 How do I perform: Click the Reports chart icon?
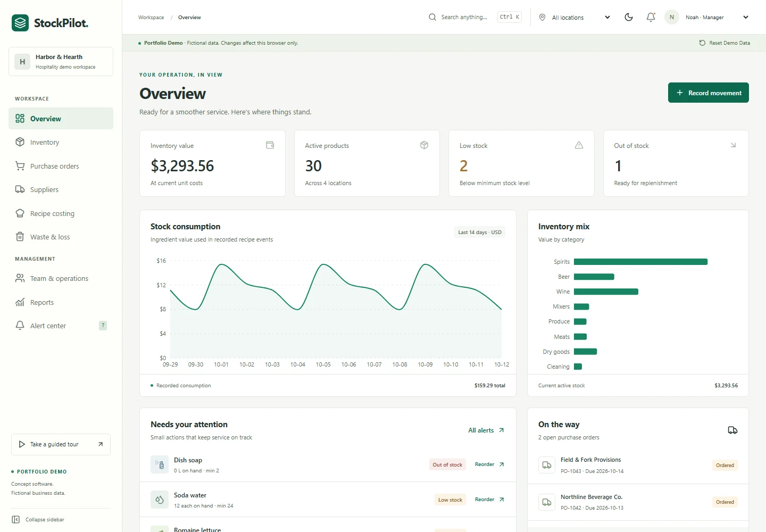[x=20, y=302]
